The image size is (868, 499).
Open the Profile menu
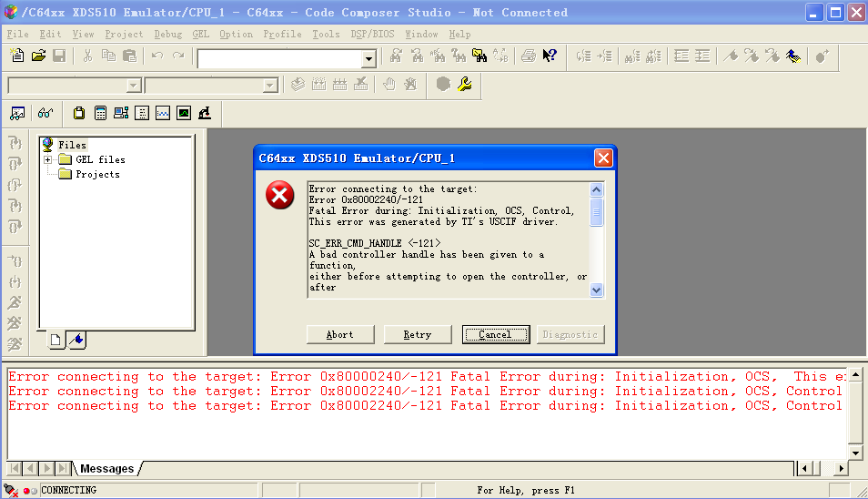(x=282, y=35)
